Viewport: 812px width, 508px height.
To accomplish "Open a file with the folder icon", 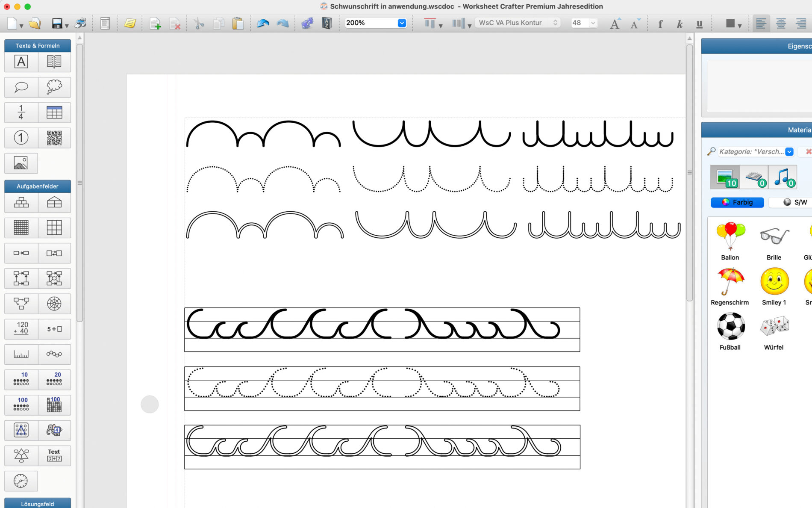I will tap(35, 23).
